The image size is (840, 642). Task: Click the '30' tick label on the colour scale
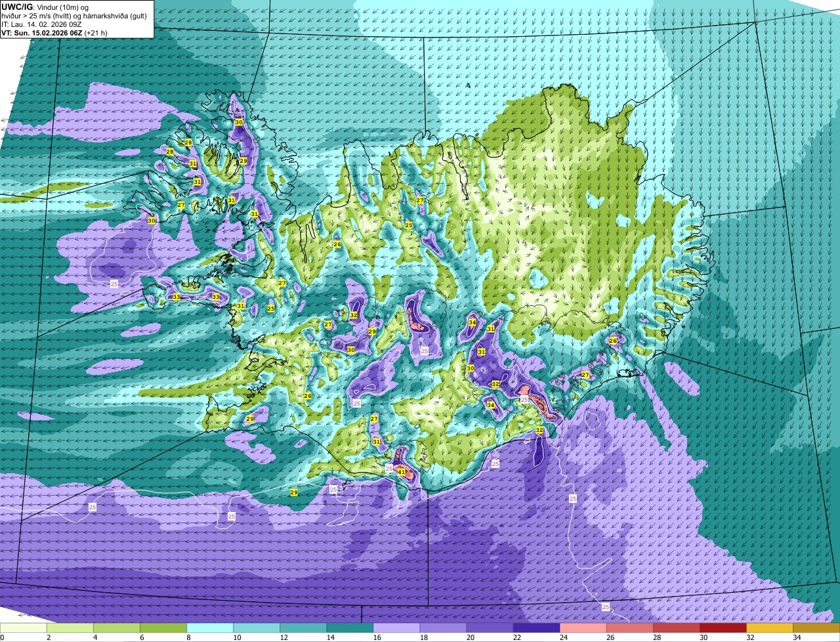coord(703,637)
